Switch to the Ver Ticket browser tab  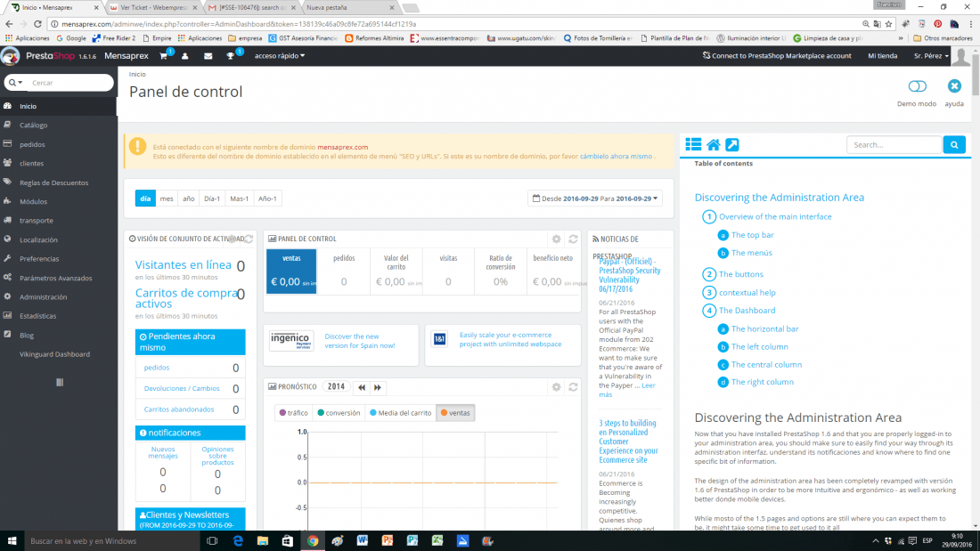[153, 7]
